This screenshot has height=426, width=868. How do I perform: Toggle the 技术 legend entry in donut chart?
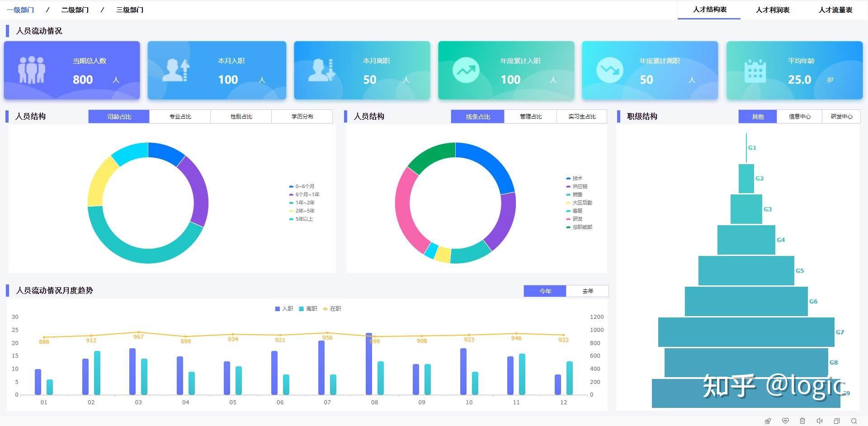pos(574,178)
